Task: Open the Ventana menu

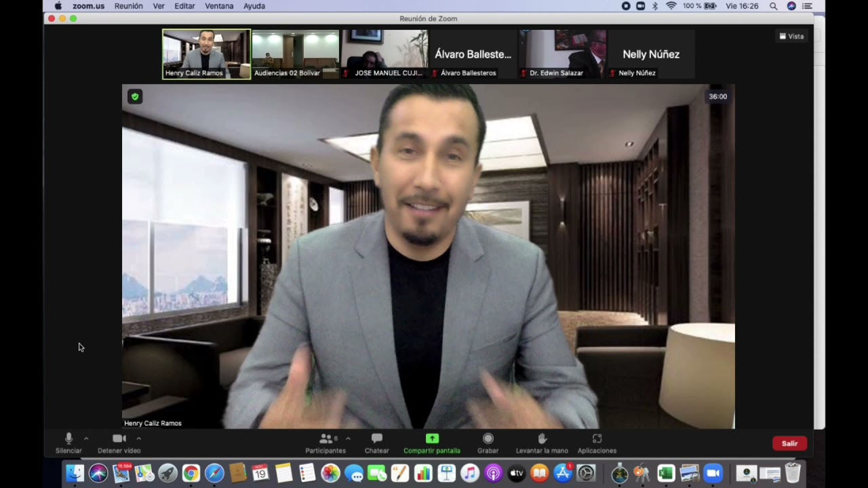Action: click(x=219, y=6)
